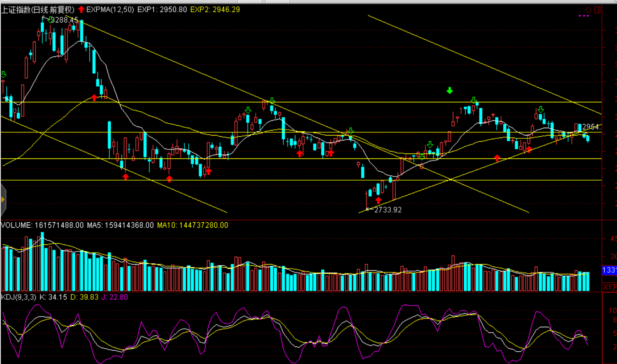Click the MA5 volume average value

pos(120,225)
